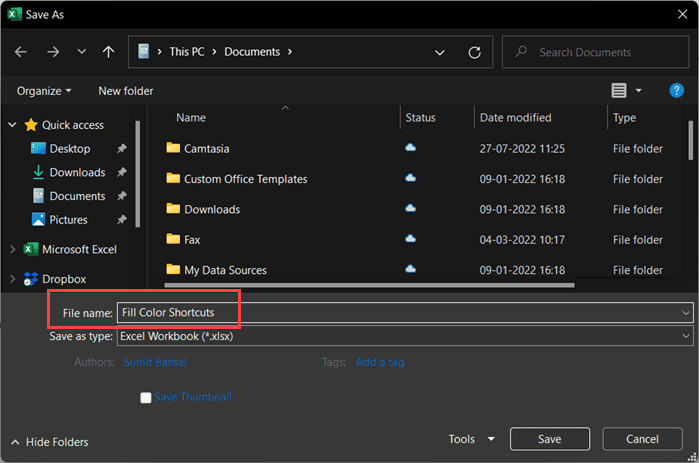Open Documents in Quick access
This screenshot has height=463, width=699.
coord(77,196)
